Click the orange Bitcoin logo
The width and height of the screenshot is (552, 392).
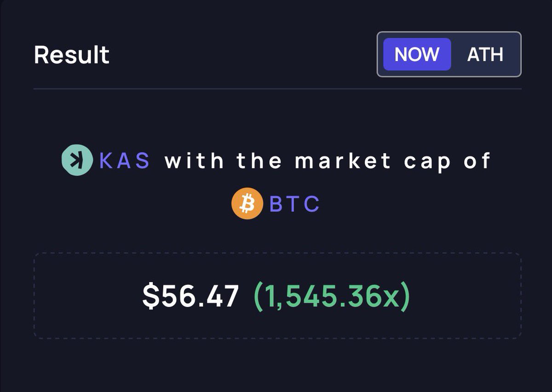[x=247, y=203]
